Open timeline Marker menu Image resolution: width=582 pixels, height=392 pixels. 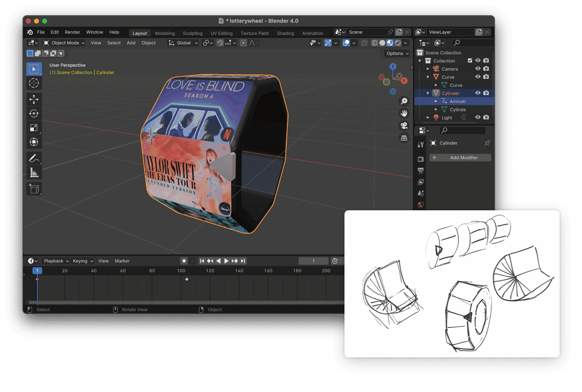click(x=122, y=261)
